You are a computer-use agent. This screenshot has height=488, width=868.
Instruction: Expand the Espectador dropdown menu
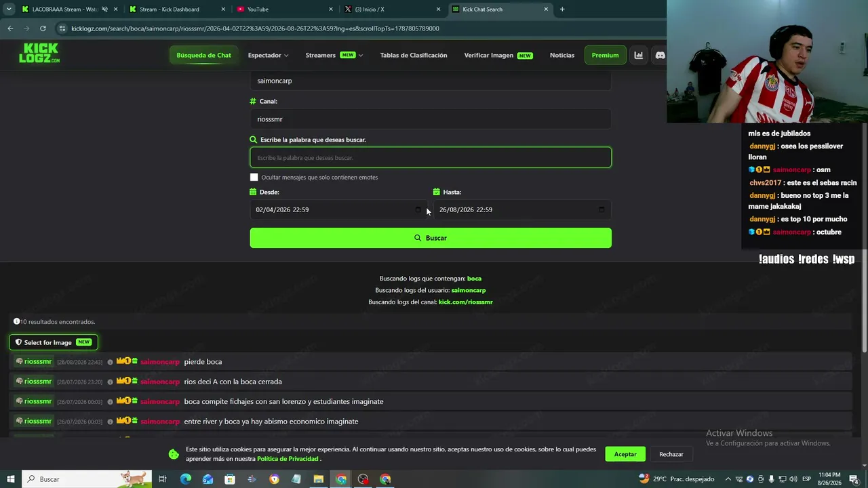[268, 56]
